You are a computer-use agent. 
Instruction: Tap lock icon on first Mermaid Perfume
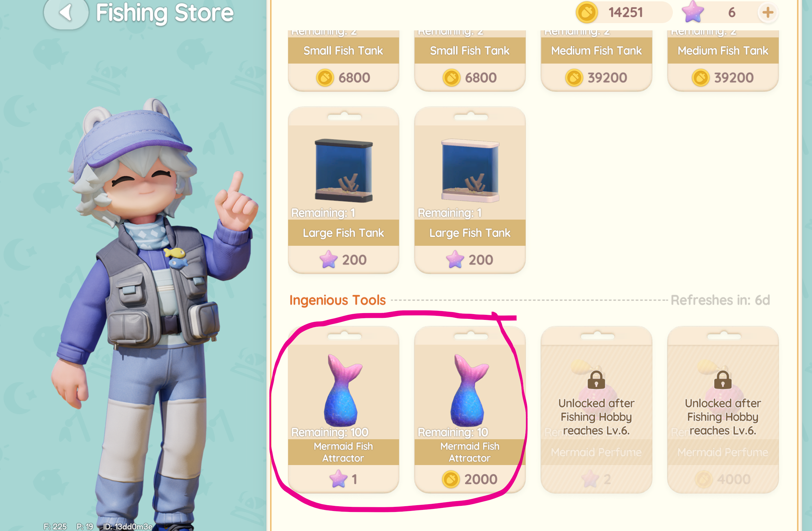pyautogui.click(x=596, y=380)
